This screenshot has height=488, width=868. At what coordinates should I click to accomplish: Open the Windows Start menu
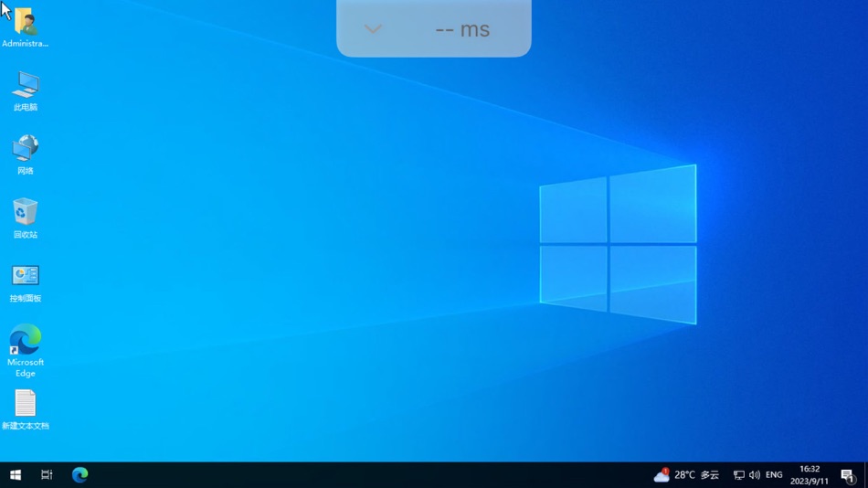tap(16, 474)
